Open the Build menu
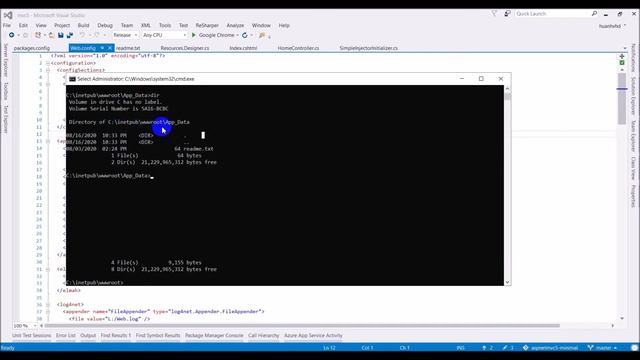Image resolution: width=640 pixels, height=360 pixels. click(83, 25)
